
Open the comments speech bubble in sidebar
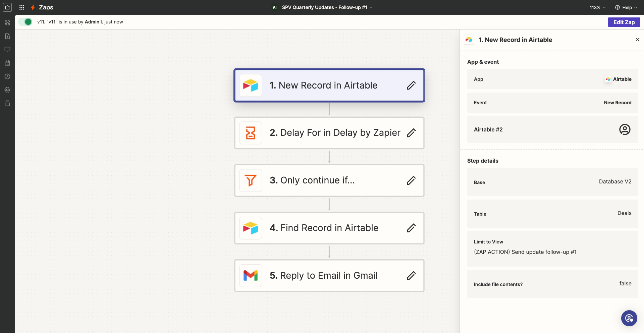[7, 50]
